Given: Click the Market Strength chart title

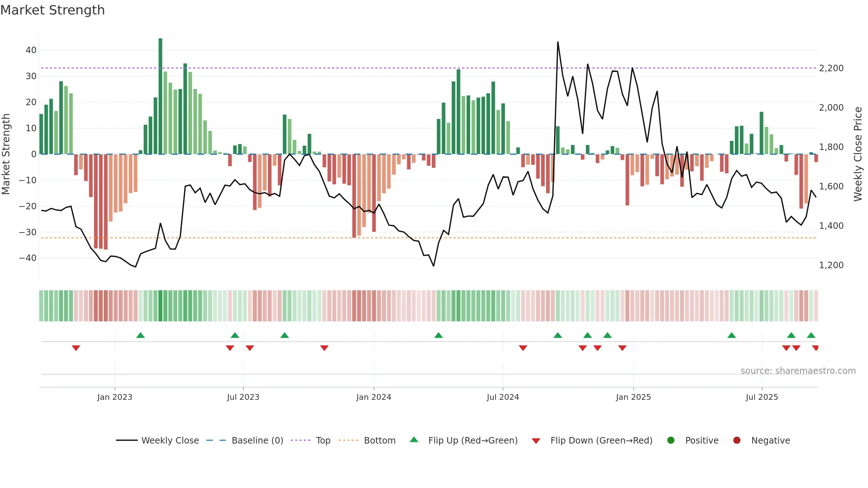Looking at the screenshot, I should tap(52, 10).
